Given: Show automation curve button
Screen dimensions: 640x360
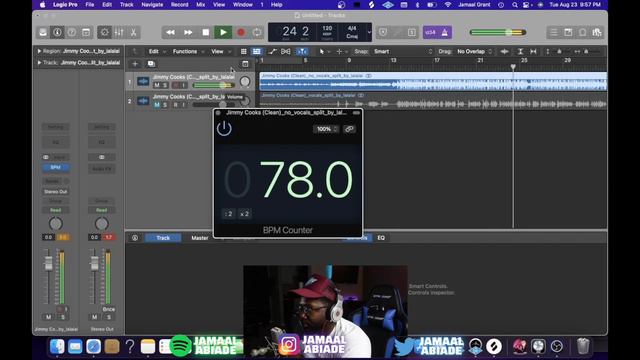Looking at the screenshot, I should click(x=273, y=51).
